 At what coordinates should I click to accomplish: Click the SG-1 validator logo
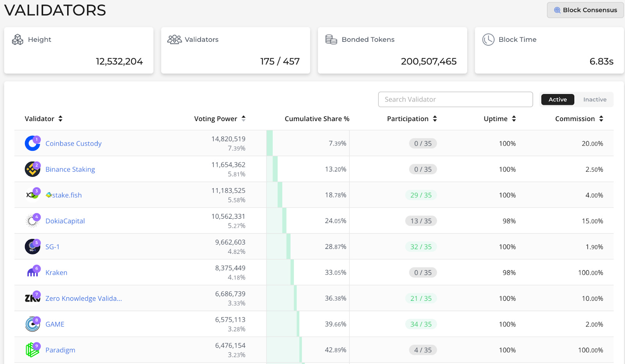(x=32, y=246)
